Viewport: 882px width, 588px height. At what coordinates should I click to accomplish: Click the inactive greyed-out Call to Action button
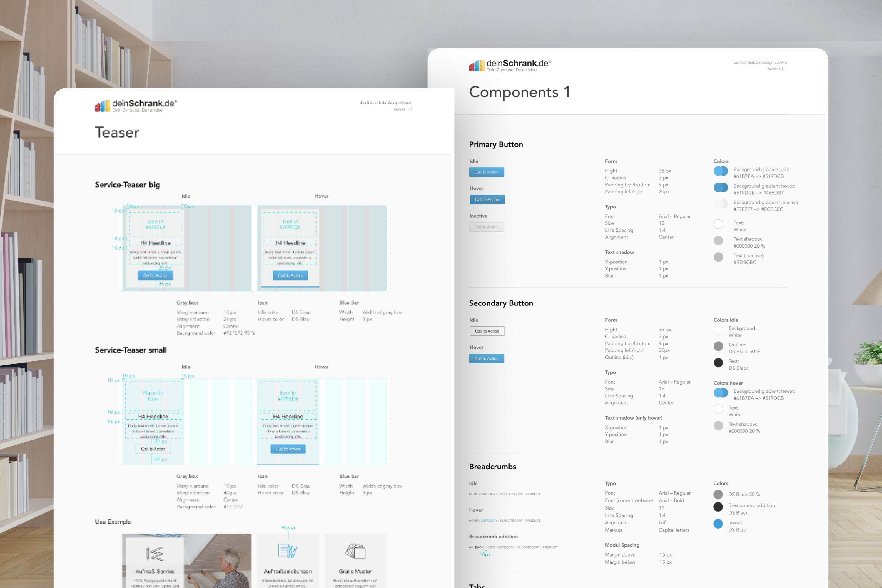pos(486,227)
